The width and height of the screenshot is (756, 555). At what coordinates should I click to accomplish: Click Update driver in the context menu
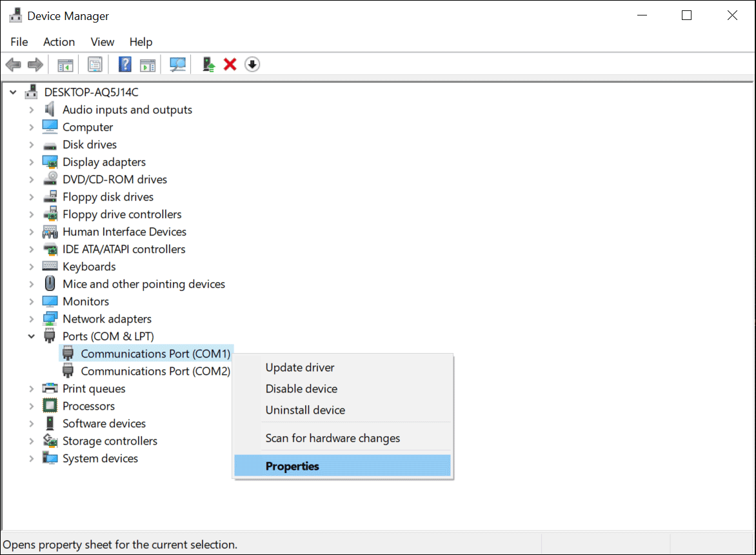[x=299, y=367]
